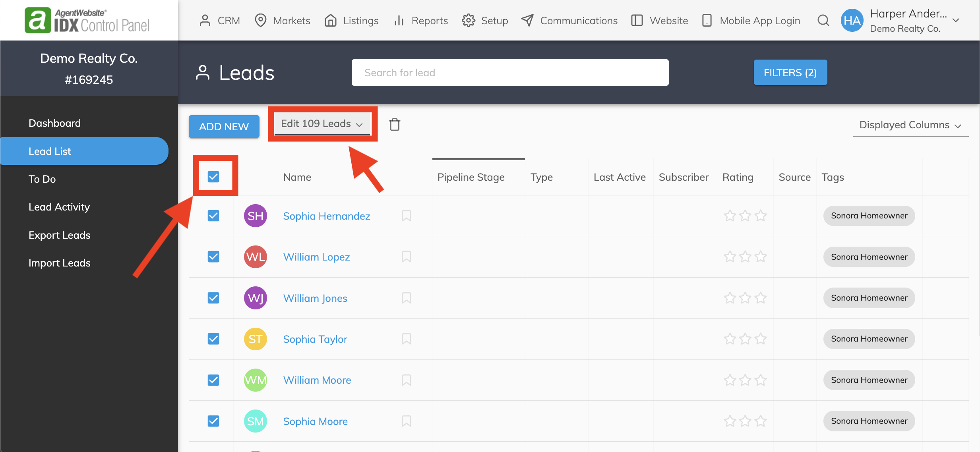This screenshot has height=452, width=980.
Task: Open William Lopez lead profile
Action: pos(316,257)
